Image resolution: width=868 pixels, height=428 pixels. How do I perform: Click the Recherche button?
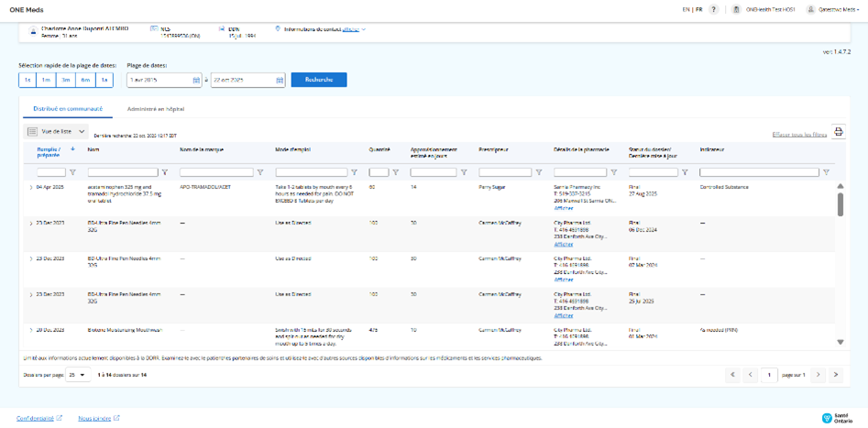318,80
